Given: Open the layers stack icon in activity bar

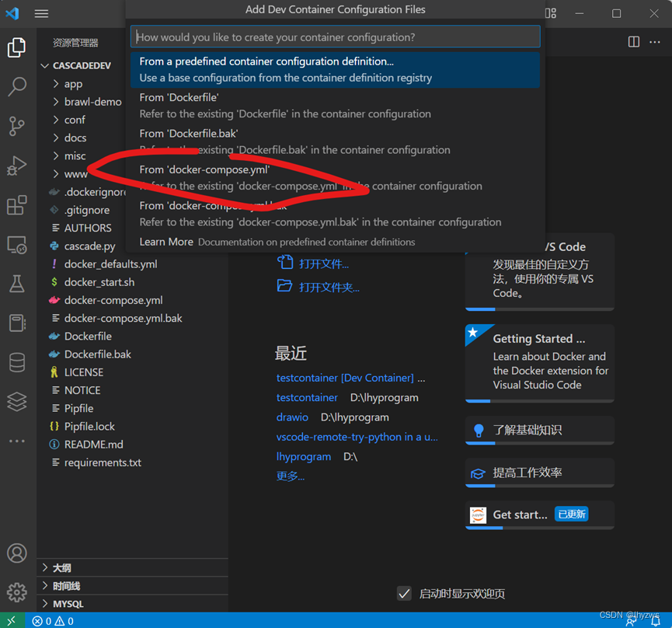Looking at the screenshot, I should [17, 402].
